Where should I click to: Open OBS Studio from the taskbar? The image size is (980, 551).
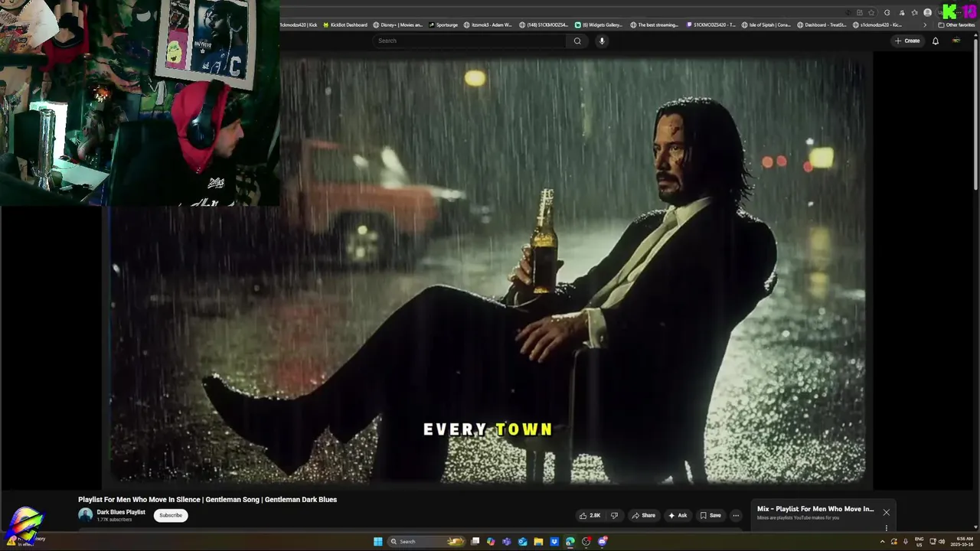[586, 541]
